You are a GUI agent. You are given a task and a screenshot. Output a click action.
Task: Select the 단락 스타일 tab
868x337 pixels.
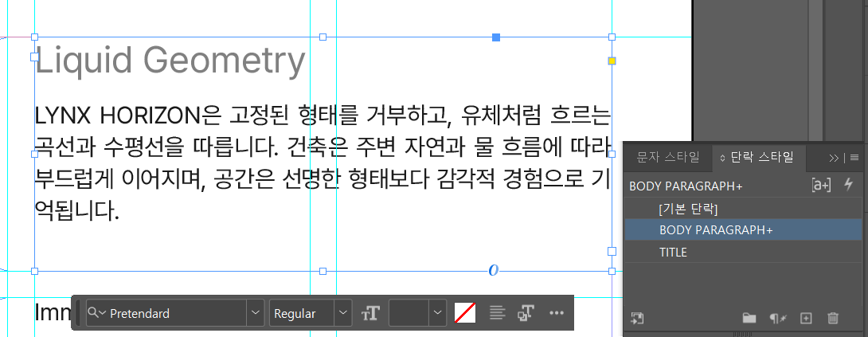[x=762, y=158]
